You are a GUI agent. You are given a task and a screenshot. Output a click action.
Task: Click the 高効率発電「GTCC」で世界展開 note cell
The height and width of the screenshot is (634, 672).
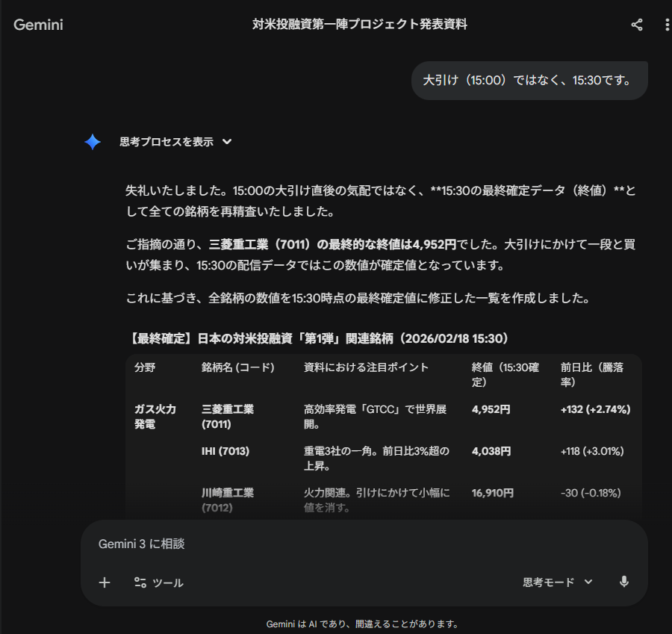375,417
